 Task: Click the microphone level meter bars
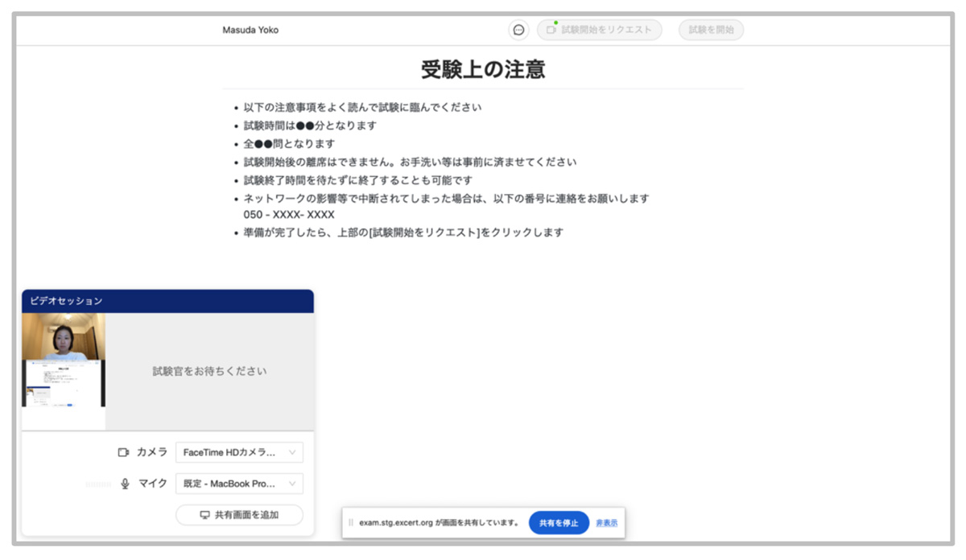[97, 484]
